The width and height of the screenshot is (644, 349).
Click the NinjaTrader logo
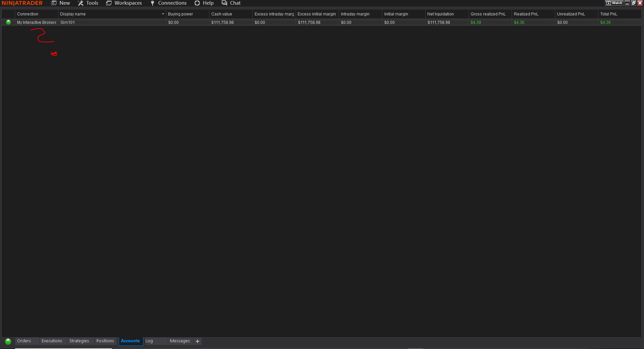[22, 3]
